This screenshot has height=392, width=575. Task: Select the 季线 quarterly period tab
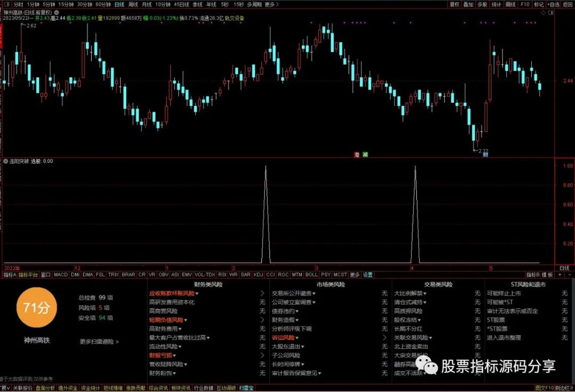[x=198, y=4]
